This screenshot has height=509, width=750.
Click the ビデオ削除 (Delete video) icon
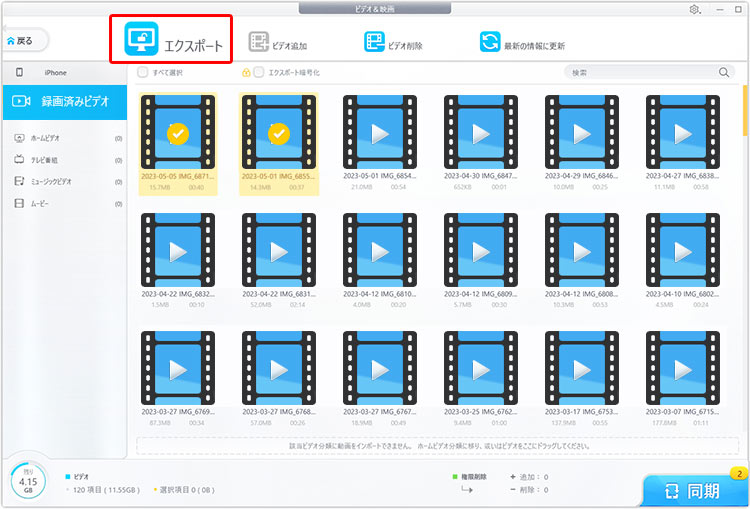tap(374, 42)
